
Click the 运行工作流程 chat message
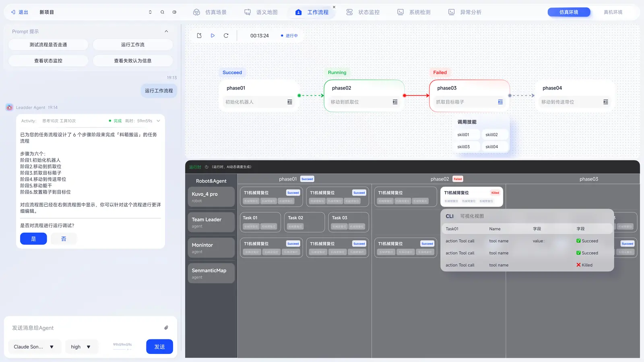tap(159, 91)
